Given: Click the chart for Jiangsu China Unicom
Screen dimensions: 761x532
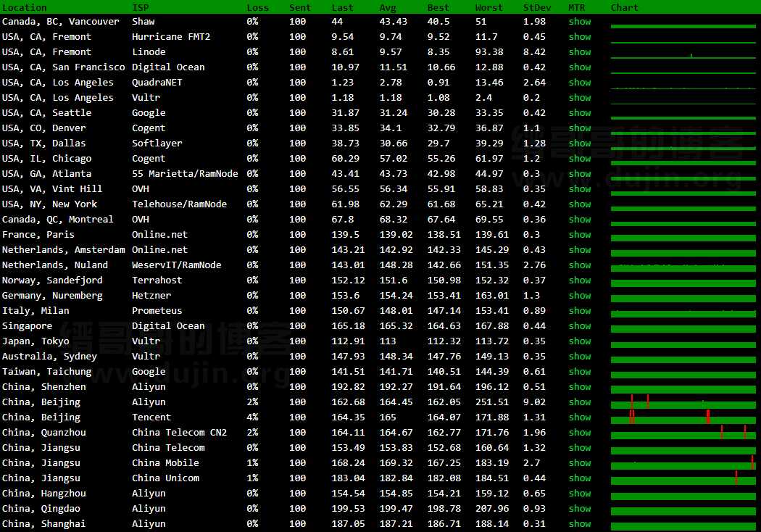Looking at the screenshot, I should [x=683, y=478].
